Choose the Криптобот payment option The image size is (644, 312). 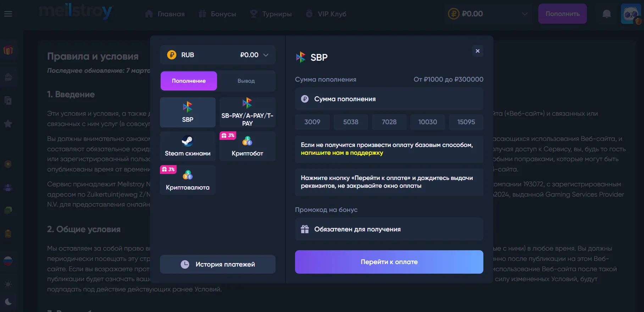pos(247,146)
